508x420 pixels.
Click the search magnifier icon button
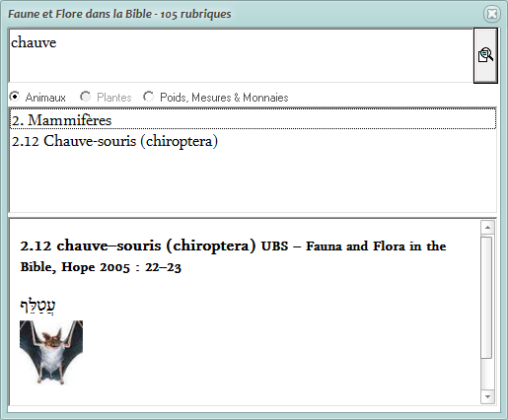[485, 55]
